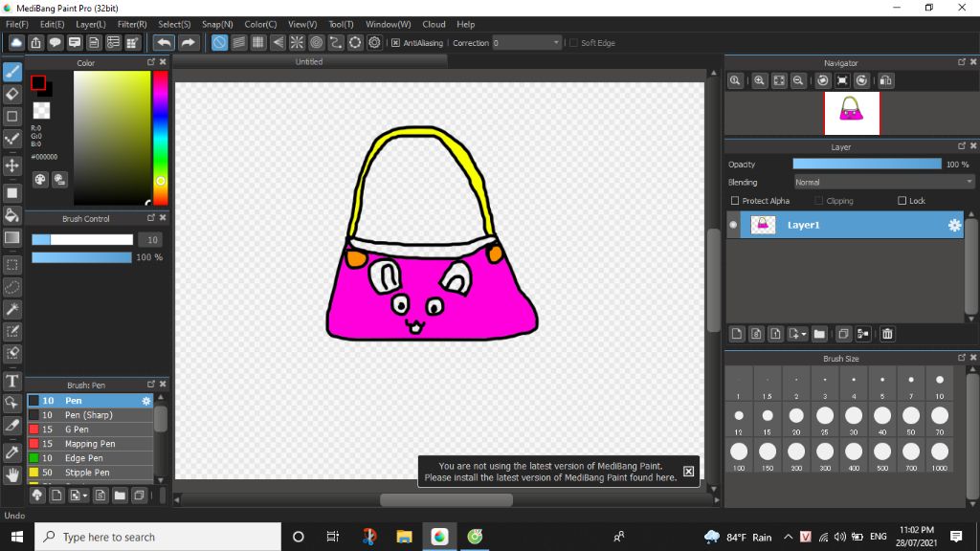980x551 pixels.
Task: Open the add-layer dropdown arrow in Layer panel
Action: click(804, 334)
